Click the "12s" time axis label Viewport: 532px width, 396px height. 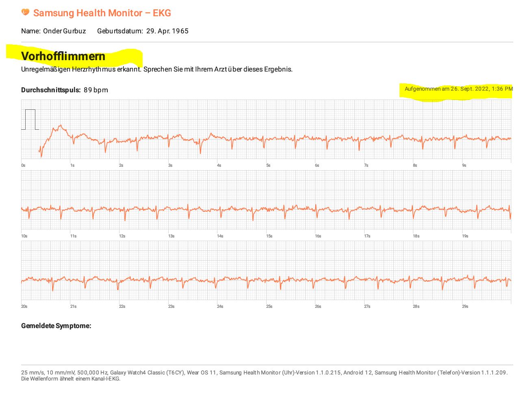[x=122, y=236]
